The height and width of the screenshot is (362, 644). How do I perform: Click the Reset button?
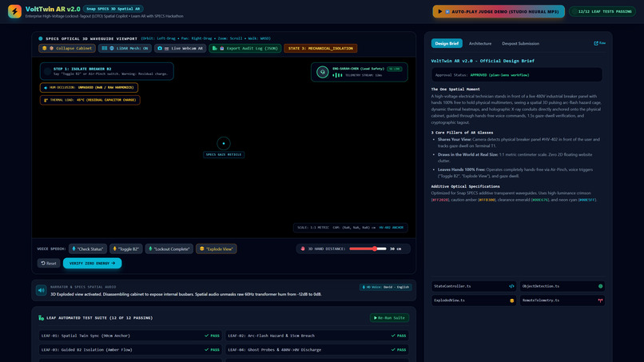point(49,264)
